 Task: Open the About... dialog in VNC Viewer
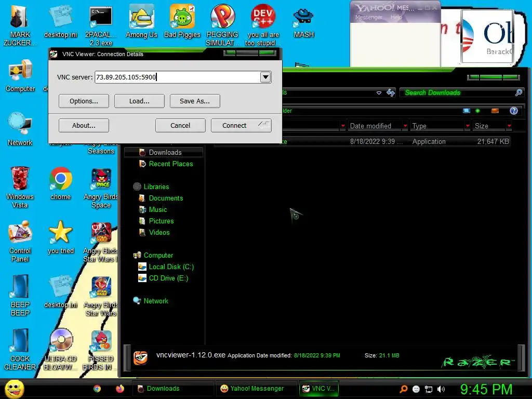point(84,126)
